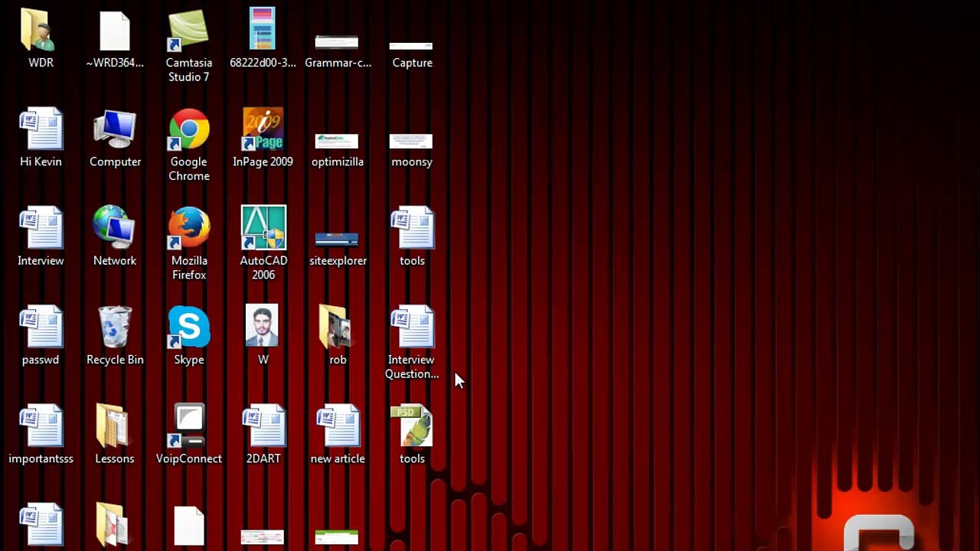Select the importantsss Word document
This screenshot has height=551, width=980.
41,425
